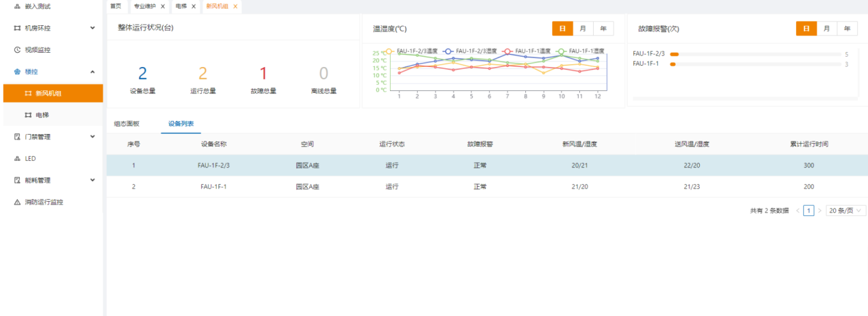
Task: Toggle FAU-1F-2/3温度 yellow legend series
Action: click(389, 51)
